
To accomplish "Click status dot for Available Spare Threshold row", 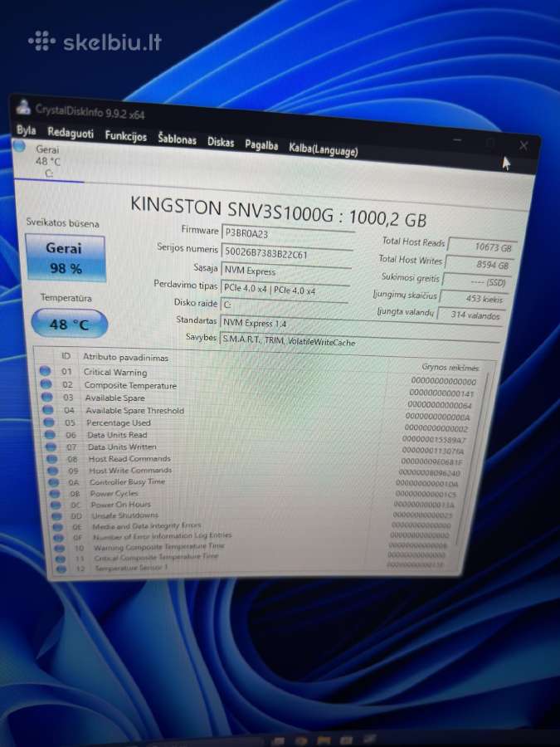I will coord(47,409).
